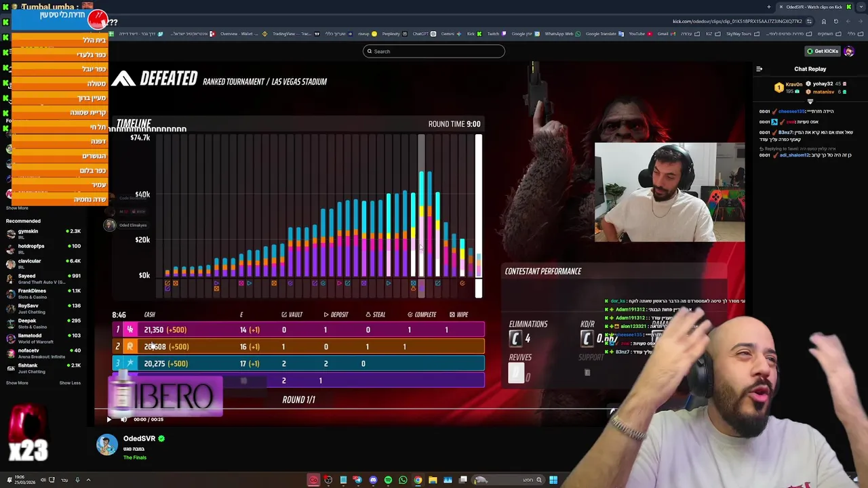Open the WhatsApp Web bookmark
Image resolution: width=868 pixels, height=488 pixels.
562,34
